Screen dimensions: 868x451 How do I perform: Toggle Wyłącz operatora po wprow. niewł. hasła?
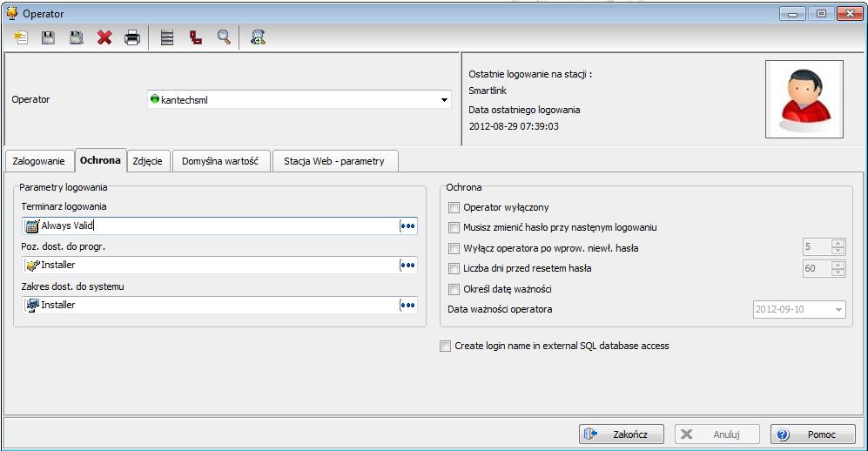point(454,248)
